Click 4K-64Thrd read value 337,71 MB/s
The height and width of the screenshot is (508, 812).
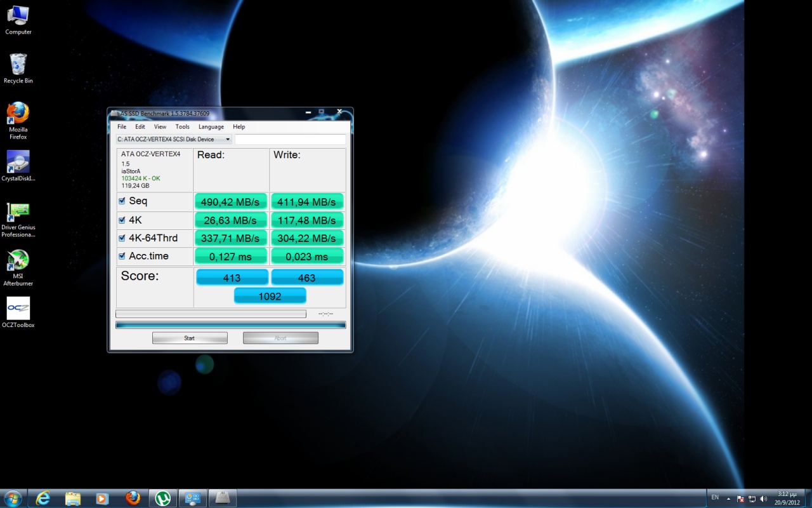pyautogui.click(x=230, y=238)
